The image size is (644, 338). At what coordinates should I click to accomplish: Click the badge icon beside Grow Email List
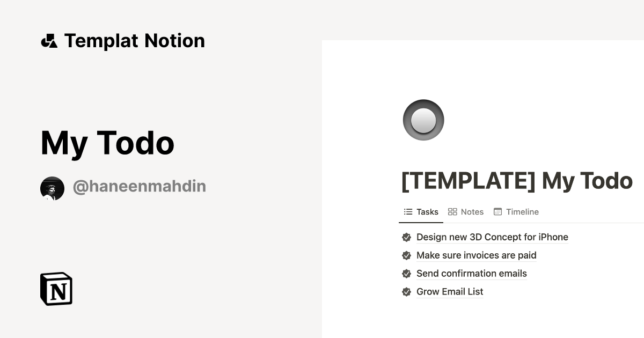click(406, 292)
